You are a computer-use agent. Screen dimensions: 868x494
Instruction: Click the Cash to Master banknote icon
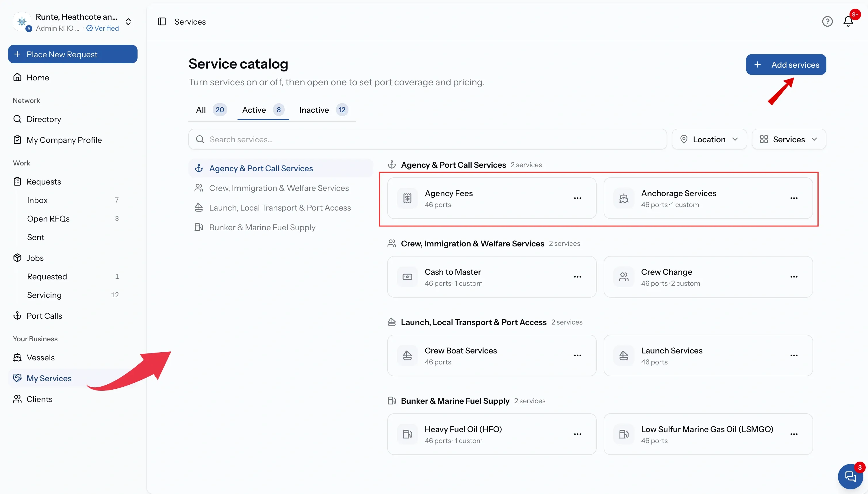tap(407, 277)
